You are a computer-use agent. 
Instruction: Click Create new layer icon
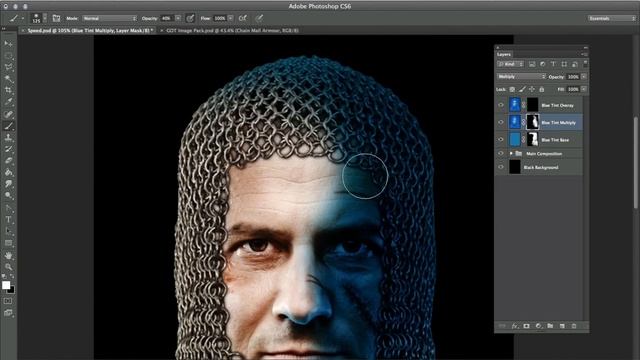point(562,326)
